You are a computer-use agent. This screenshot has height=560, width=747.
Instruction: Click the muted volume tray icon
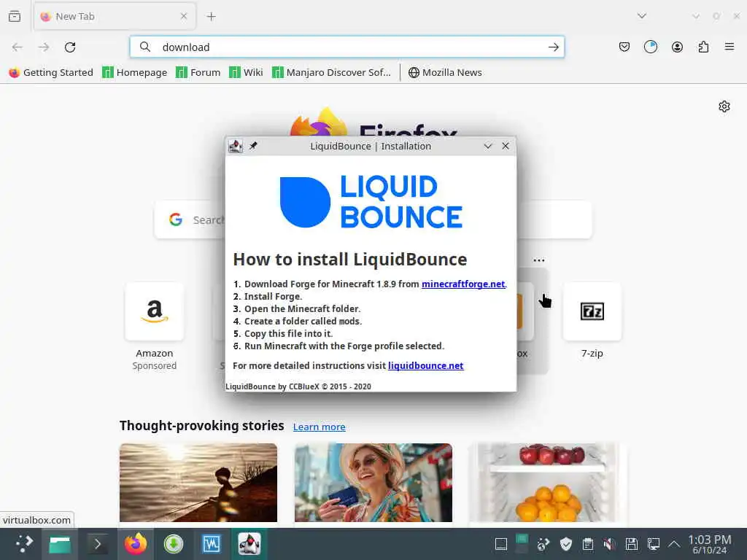[609, 544]
